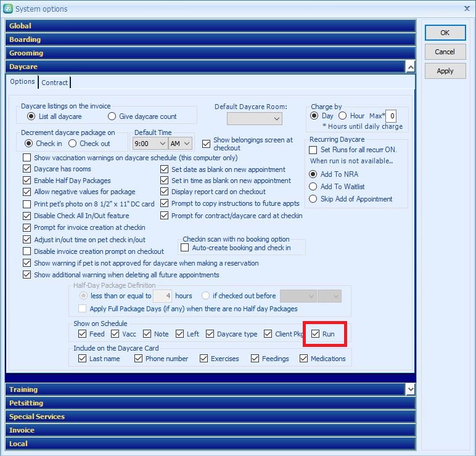Open the Invoice section
476x456 pixels.
pyautogui.click(x=210, y=430)
